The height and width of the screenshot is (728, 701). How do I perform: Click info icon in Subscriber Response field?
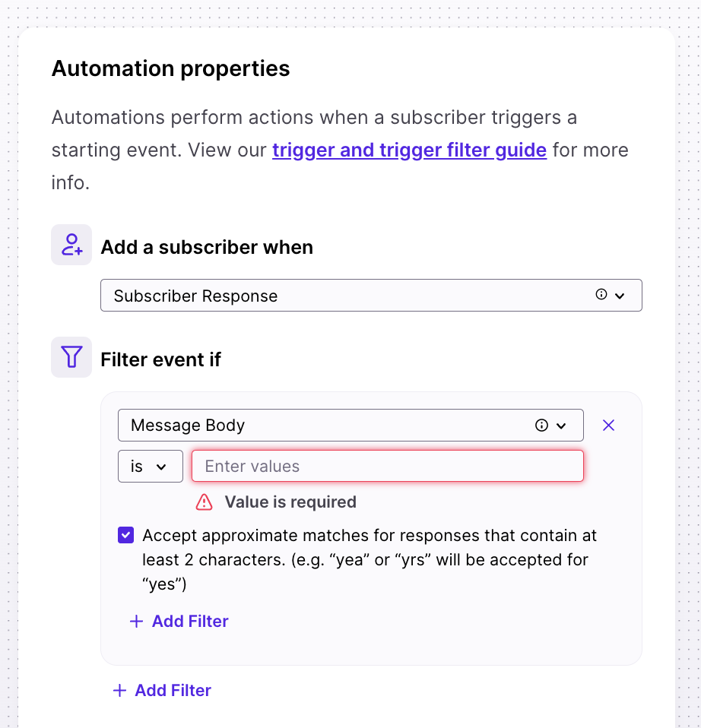tap(601, 294)
